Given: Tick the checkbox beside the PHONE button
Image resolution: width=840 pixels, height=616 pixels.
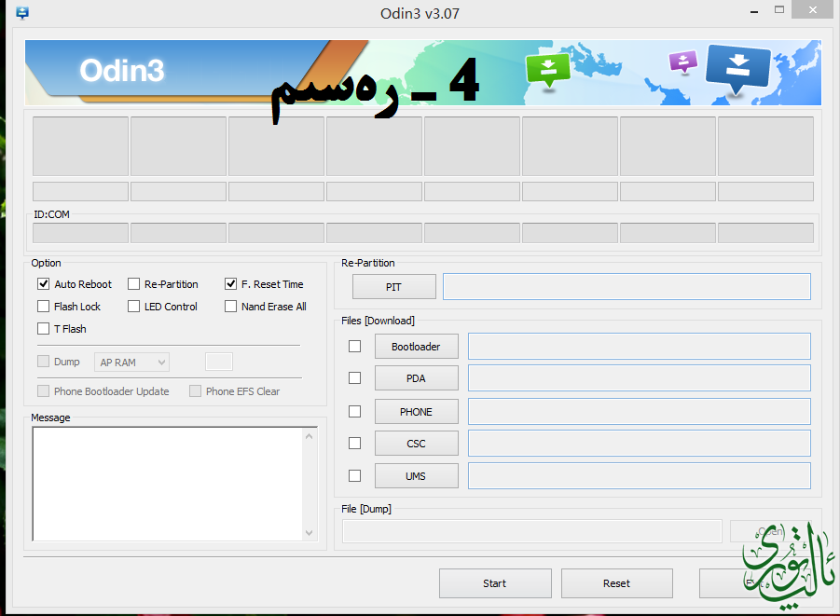Looking at the screenshot, I should tap(354, 411).
